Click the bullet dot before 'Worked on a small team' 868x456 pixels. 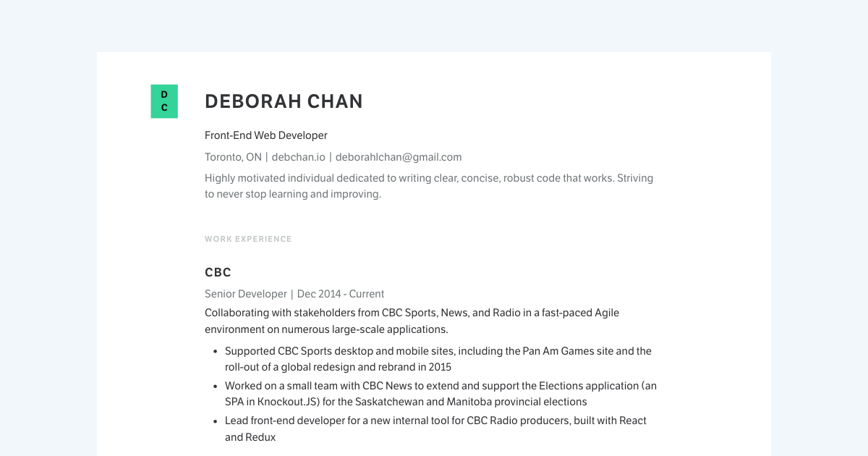pos(216,387)
